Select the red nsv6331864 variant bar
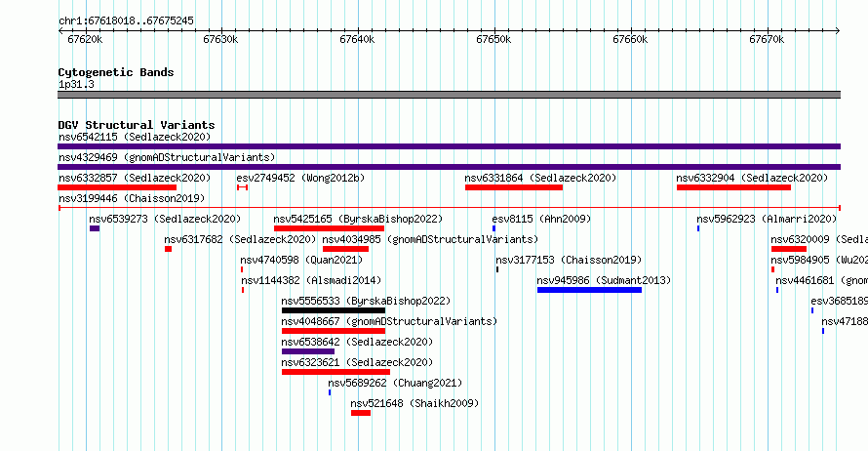The height and width of the screenshot is (451, 868). (x=514, y=187)
